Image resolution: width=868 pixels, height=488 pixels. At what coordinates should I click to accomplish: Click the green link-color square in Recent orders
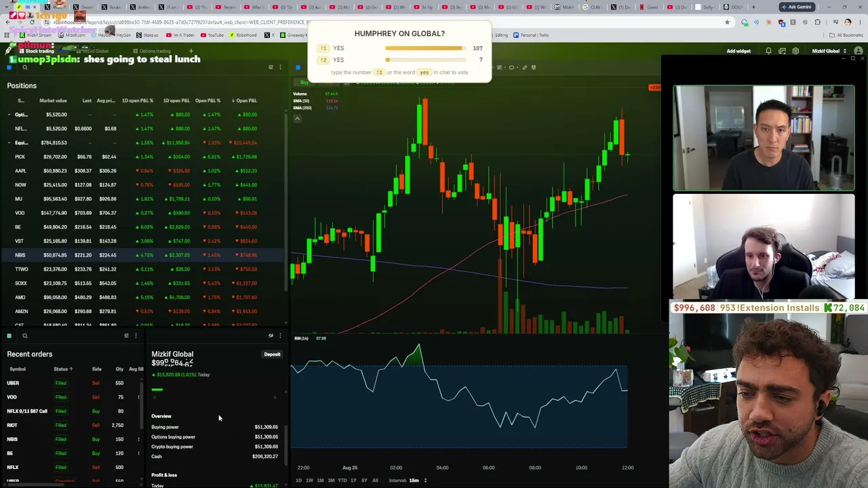point(9,335)
